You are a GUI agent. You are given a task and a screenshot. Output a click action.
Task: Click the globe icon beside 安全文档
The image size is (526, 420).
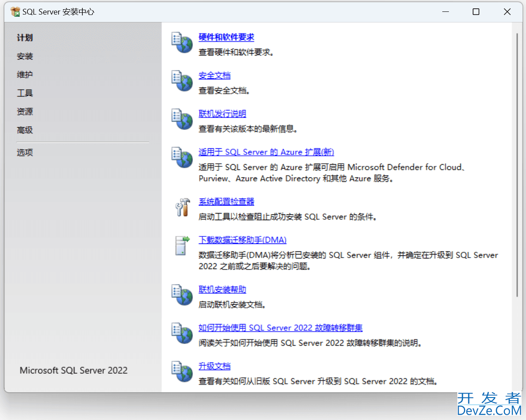point(182,81)
